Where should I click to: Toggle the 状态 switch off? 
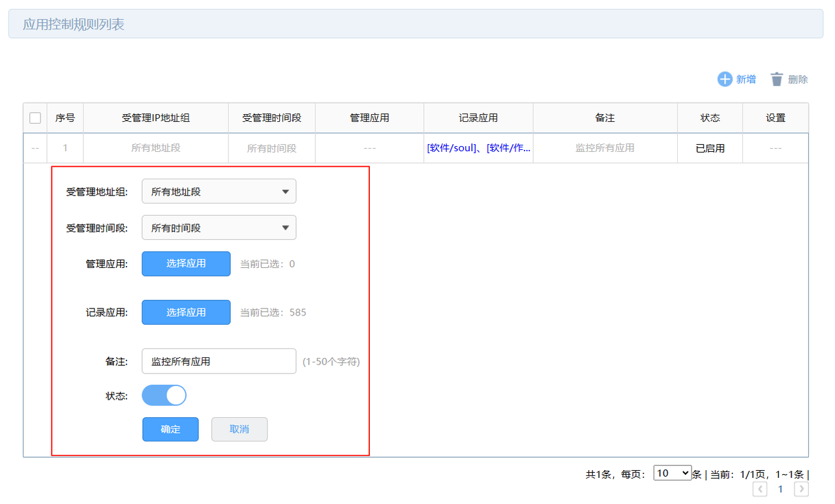click(164, 395)
